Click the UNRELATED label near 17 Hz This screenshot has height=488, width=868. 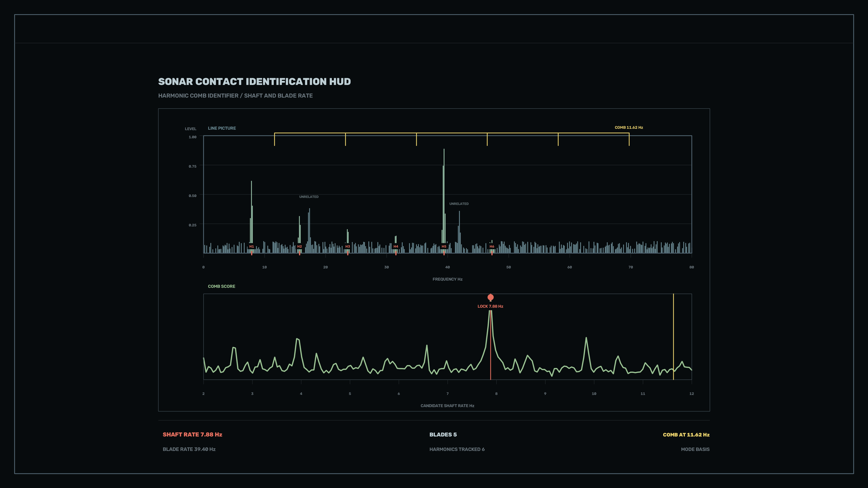309,197
